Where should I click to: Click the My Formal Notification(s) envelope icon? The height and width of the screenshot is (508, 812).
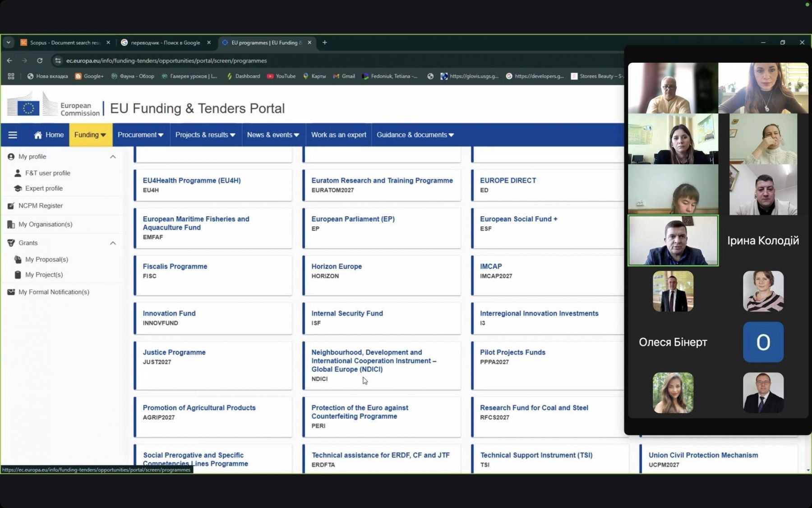11,292
